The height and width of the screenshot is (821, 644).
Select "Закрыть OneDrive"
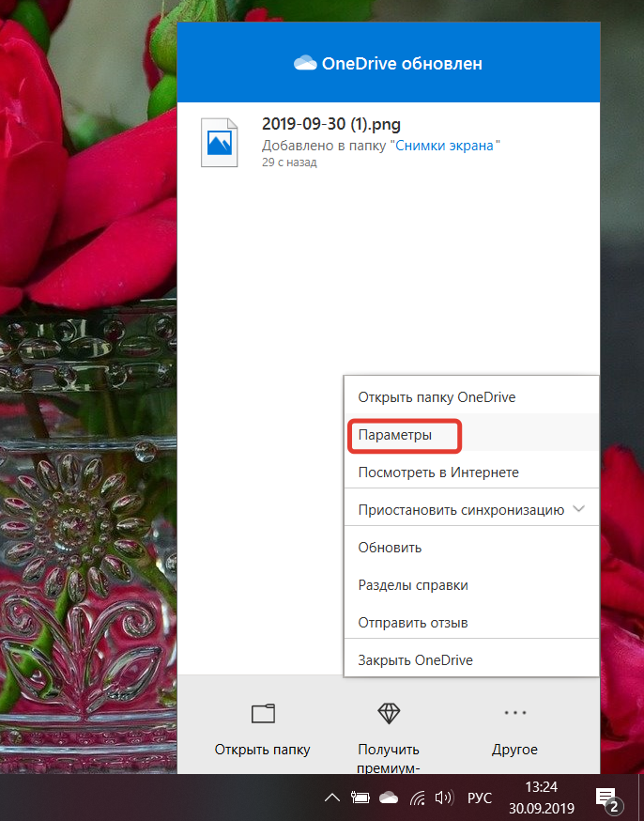471,659
